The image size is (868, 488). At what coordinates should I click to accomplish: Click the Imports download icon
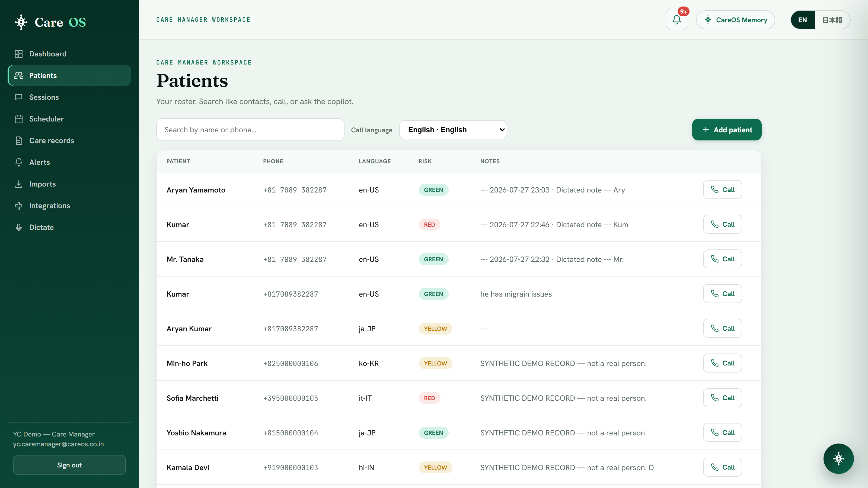(19, 184)
